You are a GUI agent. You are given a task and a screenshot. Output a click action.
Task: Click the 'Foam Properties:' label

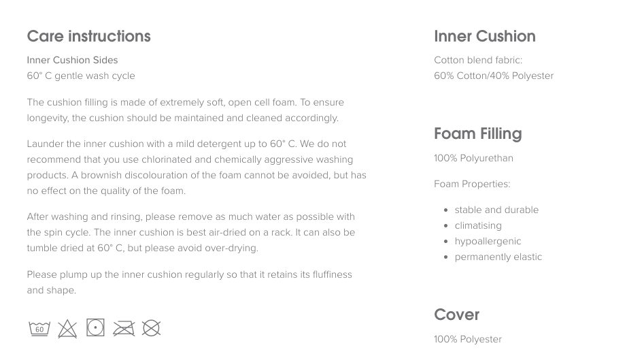coord(472,184)
